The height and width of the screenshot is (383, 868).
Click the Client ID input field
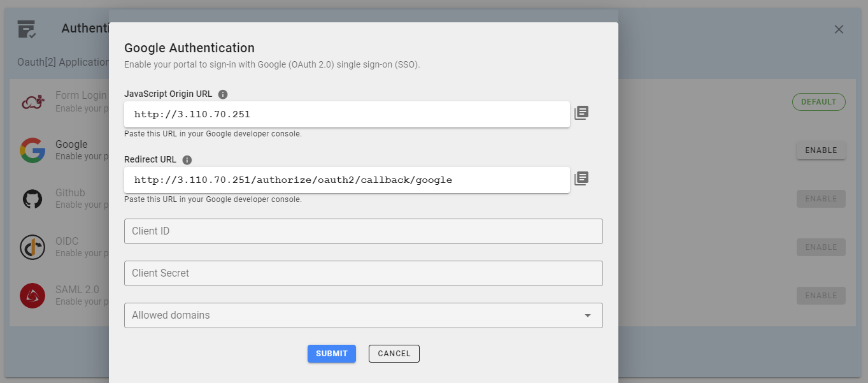pyautogui.click(x=364, y=231)
